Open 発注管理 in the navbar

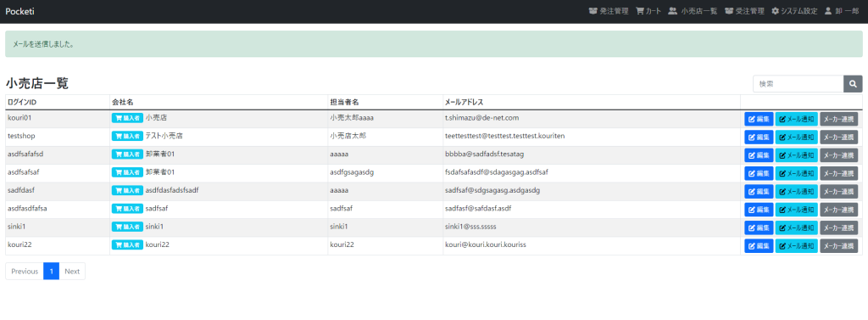609,11
